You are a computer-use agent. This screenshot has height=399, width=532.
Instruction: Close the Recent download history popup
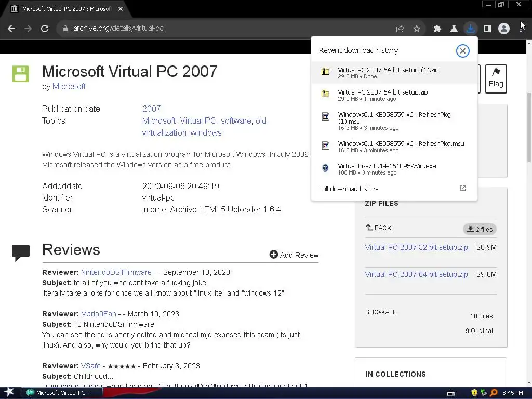pos(462,51)
